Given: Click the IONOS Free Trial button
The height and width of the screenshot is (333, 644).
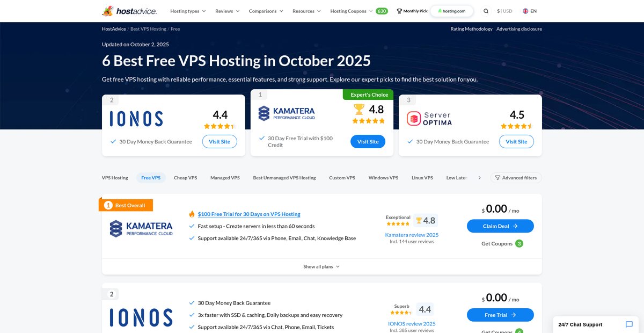Looking at the screenshot, I should point(500,315).
